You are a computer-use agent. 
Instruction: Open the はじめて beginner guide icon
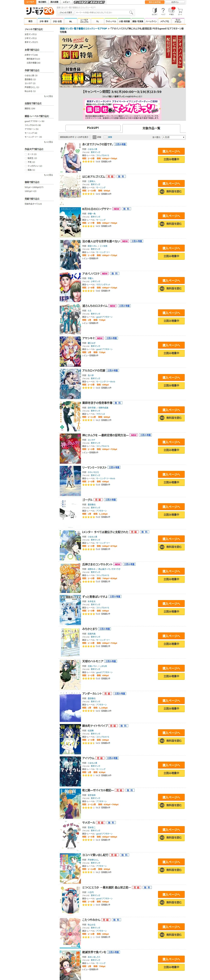click(x=154, y=11)
